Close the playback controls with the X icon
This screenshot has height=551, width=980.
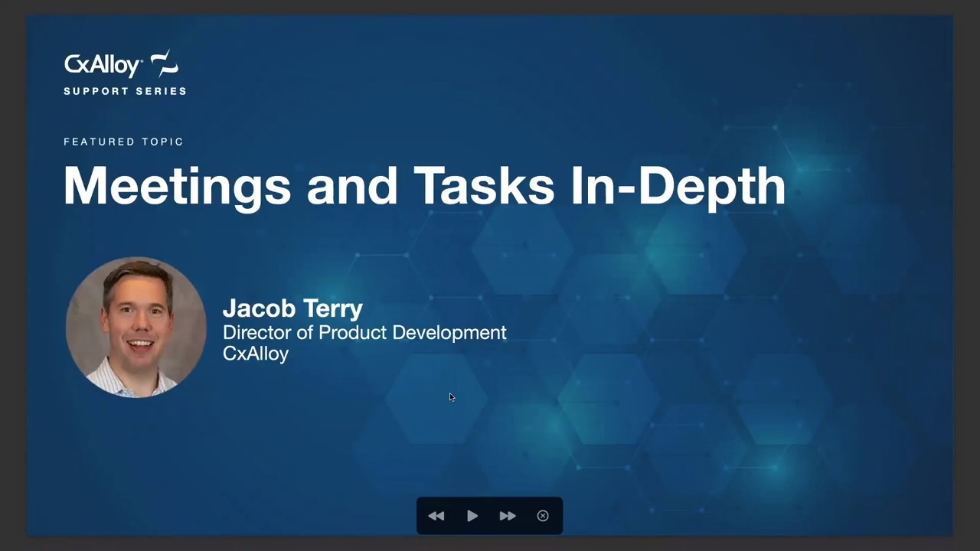[543, 516]
